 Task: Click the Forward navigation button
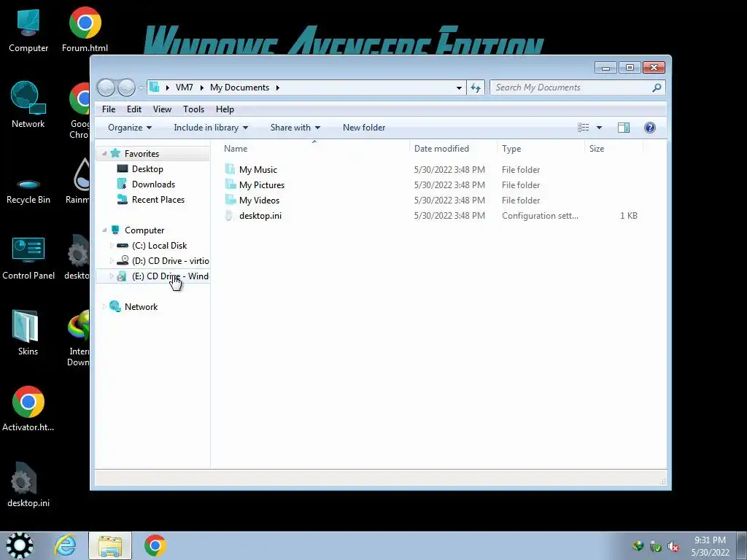tap(126, 87)
